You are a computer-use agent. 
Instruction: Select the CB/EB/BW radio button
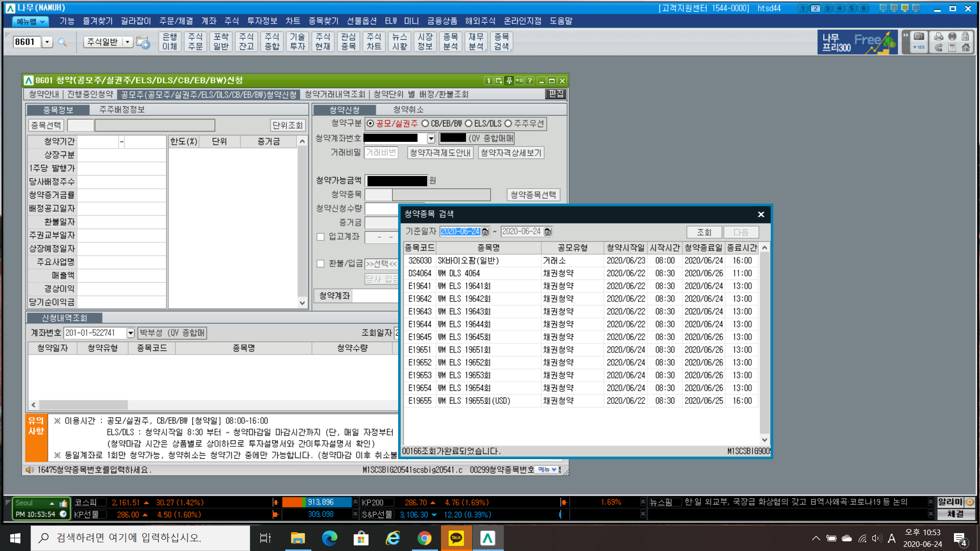pyautogui.click(x=425, y=123)
